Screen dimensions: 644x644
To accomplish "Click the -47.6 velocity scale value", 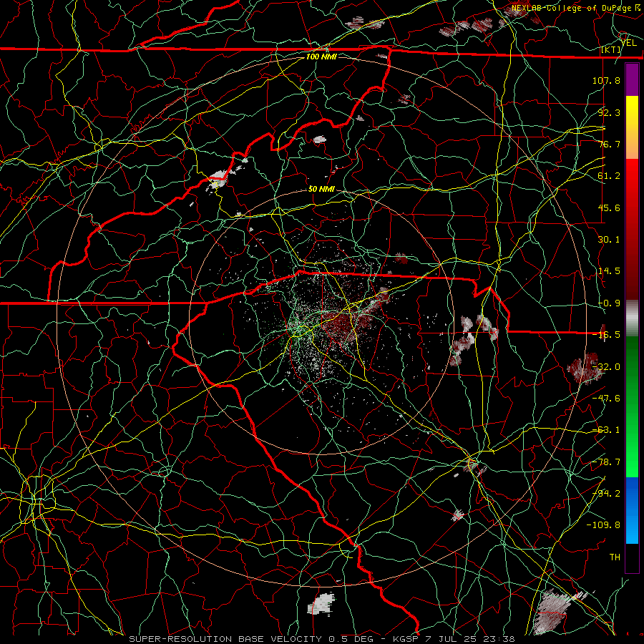I will click(x=606, y=399).
